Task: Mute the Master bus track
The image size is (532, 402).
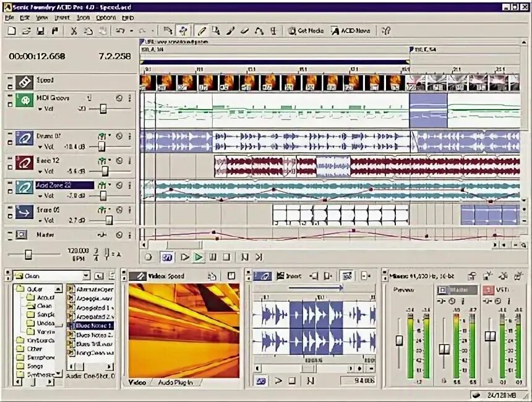Action: pyautogui.click(x=119, y=235)
